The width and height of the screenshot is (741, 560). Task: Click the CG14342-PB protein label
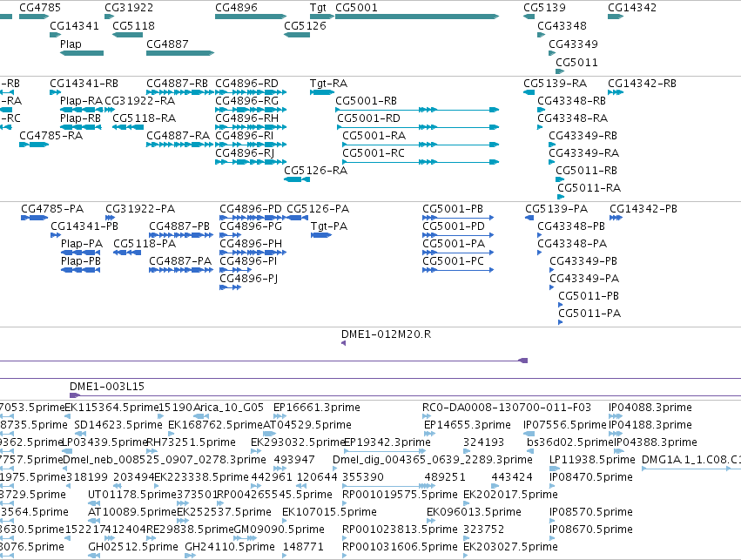pos(643,209)
